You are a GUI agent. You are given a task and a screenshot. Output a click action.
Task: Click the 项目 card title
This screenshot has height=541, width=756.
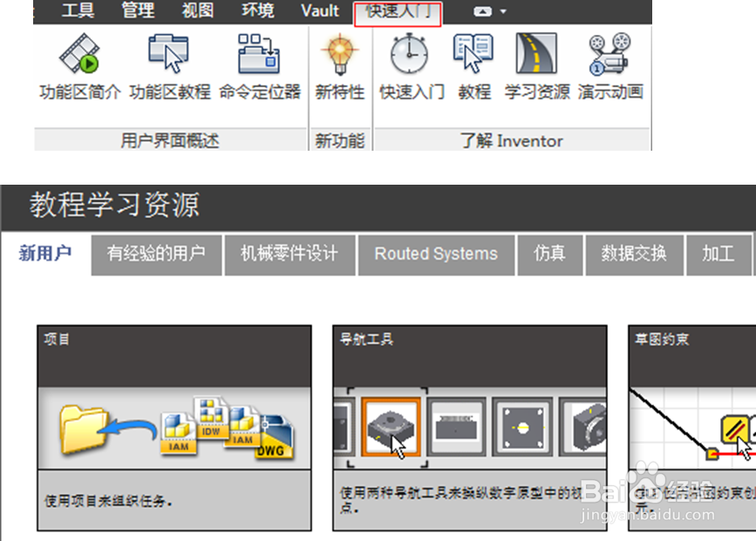pyautogui.click(x=57, y=340)
